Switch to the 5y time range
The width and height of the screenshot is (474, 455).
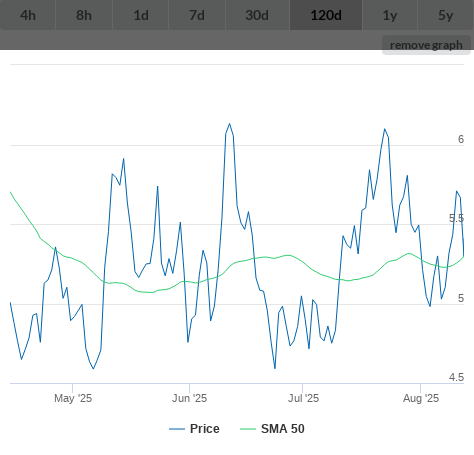tap(446, 15)
